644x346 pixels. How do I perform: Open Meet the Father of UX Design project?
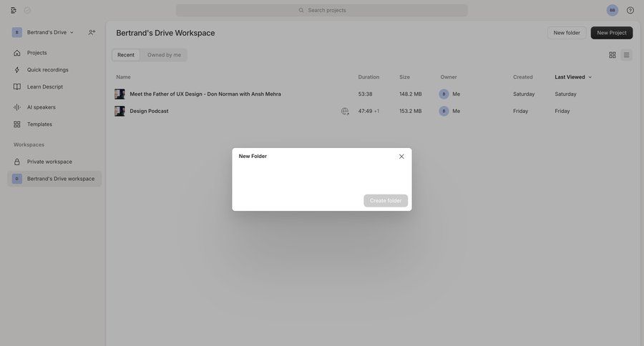(205, 94)
